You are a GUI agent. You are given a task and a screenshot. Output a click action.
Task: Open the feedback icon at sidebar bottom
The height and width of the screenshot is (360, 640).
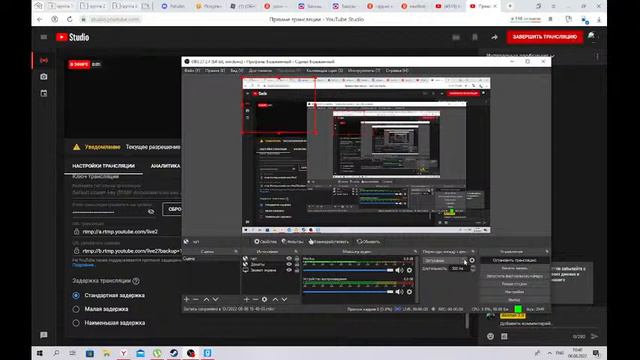(x=44, y=335)
